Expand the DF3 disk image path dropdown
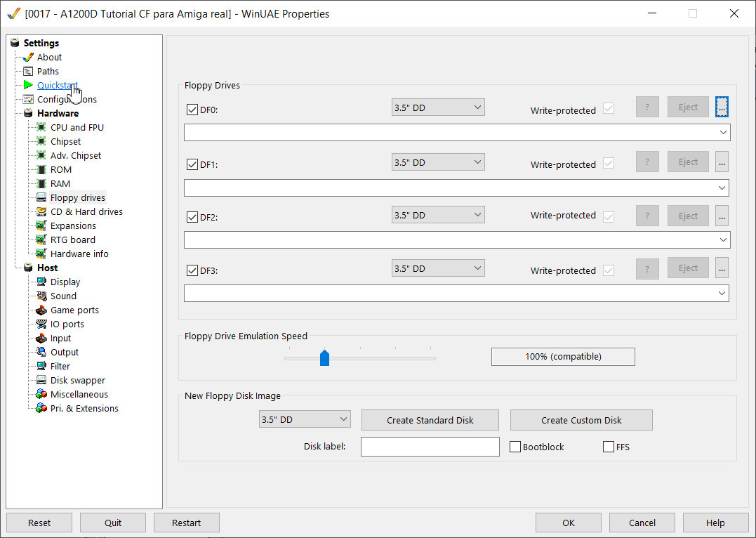756x538 pixels. tap(722, 294)
